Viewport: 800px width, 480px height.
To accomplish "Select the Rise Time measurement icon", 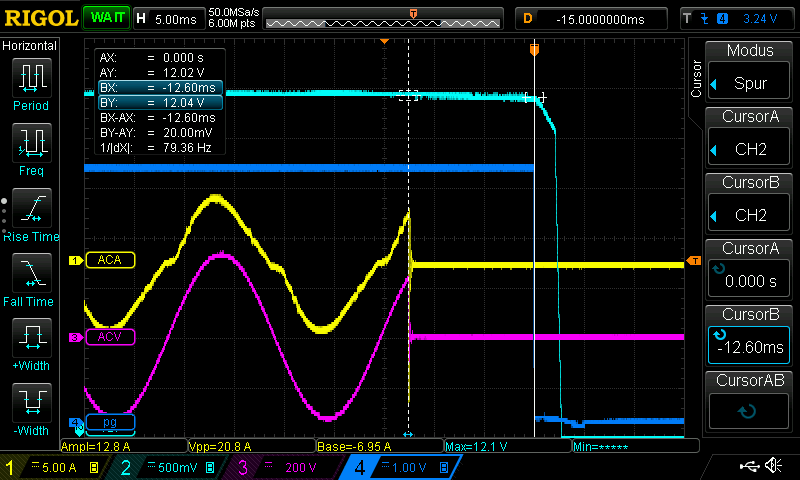I will coord(32,208).
